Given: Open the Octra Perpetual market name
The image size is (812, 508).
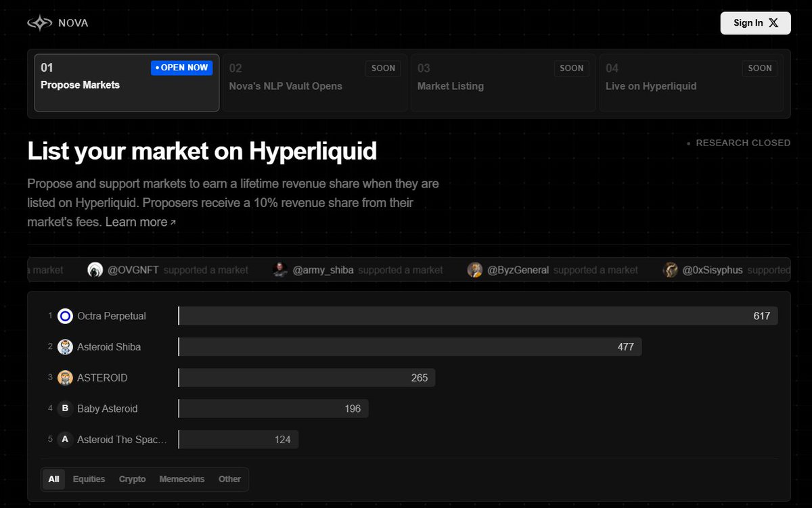Looking at the screenshot, I should pyautogui.click(x=112, y=316).
